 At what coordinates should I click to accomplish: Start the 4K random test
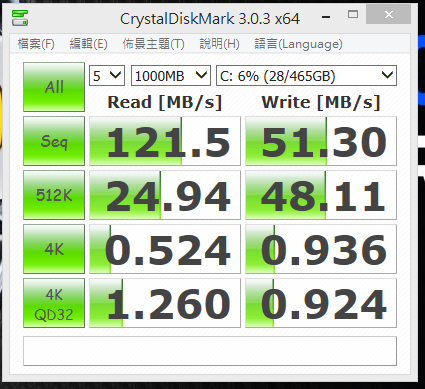(x=54, y=249)
